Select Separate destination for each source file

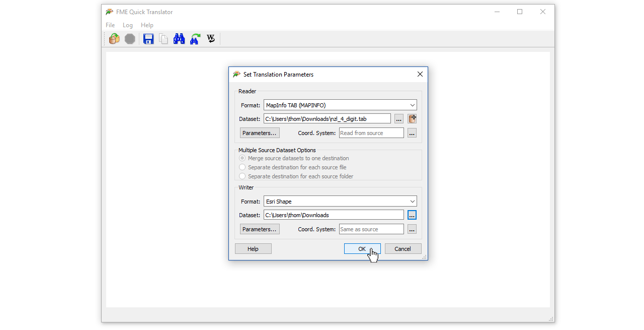click(243, 167)
